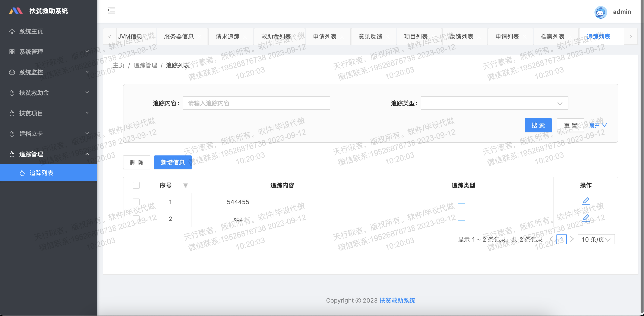Click the admin avatar icon
This screenshot has height=316, width=644.
[600, 12]
